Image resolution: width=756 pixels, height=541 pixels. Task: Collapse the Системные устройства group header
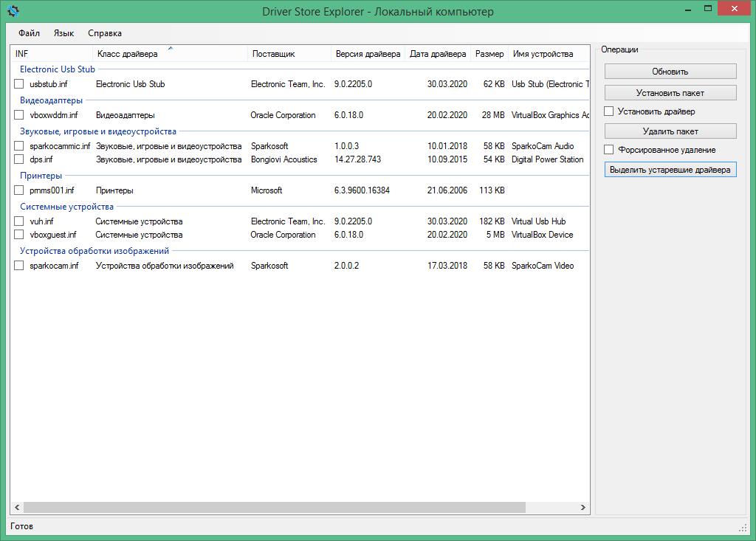pyautogui.click(x=66, y=207)
